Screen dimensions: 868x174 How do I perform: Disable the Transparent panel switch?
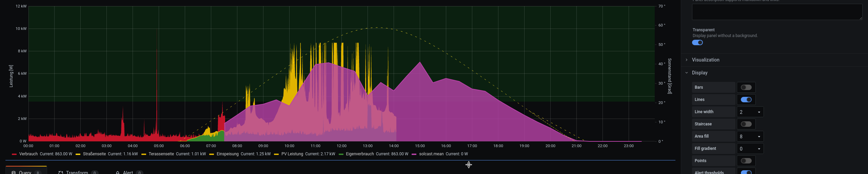[697, 42]
